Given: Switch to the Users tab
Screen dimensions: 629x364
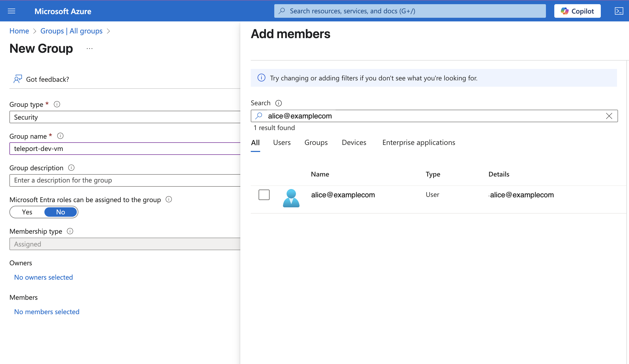Looking at the screenshot, I should coord(282,142).
